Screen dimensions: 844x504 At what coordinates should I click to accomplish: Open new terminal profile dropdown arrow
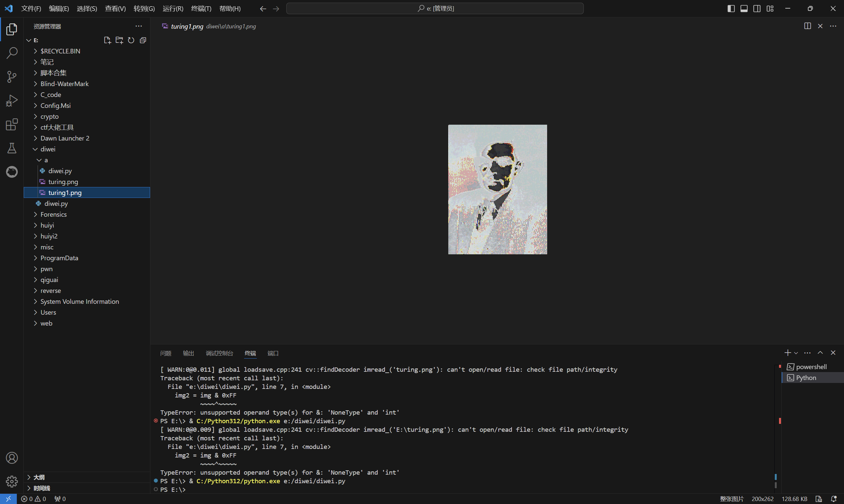796,353
